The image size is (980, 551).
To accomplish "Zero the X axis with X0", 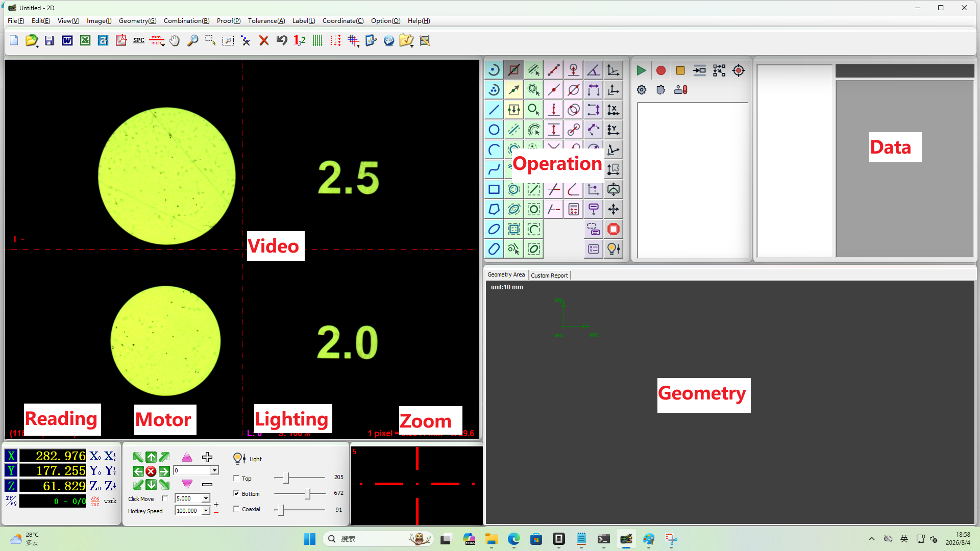I will 95,456.
